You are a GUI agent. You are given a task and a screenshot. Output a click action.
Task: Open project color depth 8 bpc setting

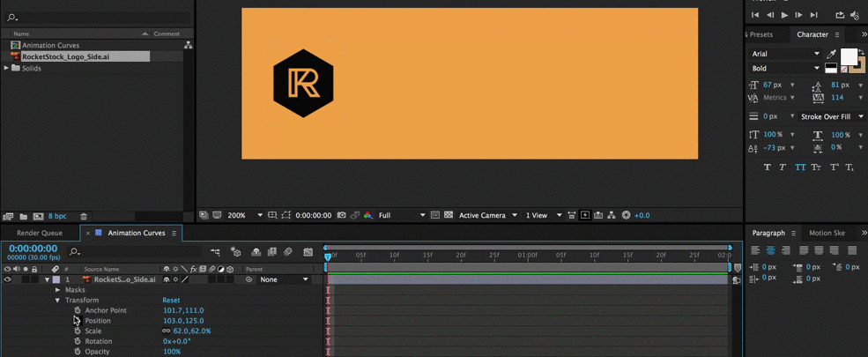(x=57, y=217)
